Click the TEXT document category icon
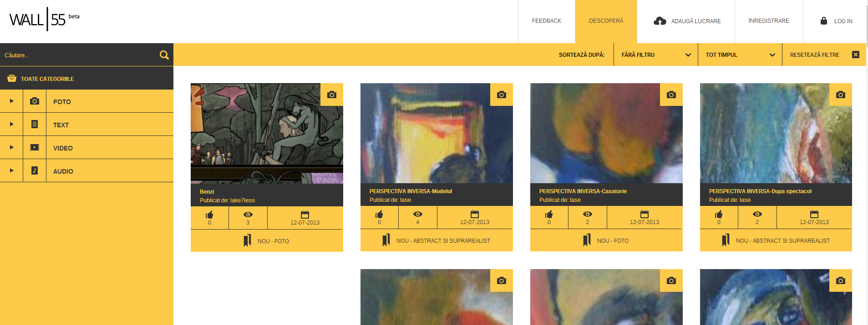The image size is (868, 325). point(35,124)
